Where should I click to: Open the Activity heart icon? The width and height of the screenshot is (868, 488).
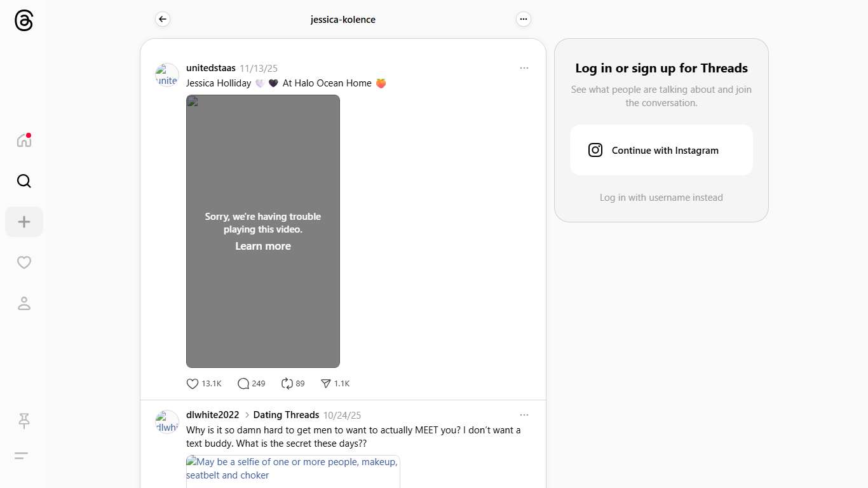click(24, 262)
